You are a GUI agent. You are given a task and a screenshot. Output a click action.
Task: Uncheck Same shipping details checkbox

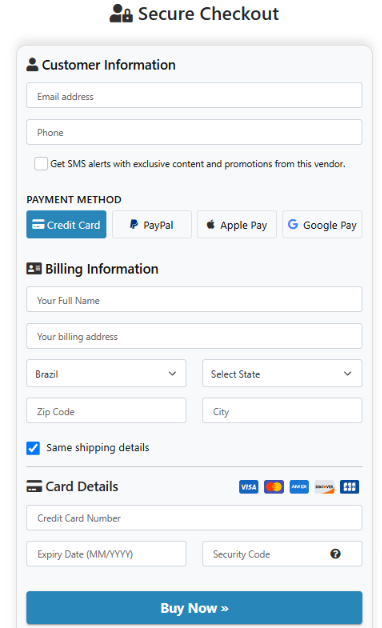click(x=33, y=448)
